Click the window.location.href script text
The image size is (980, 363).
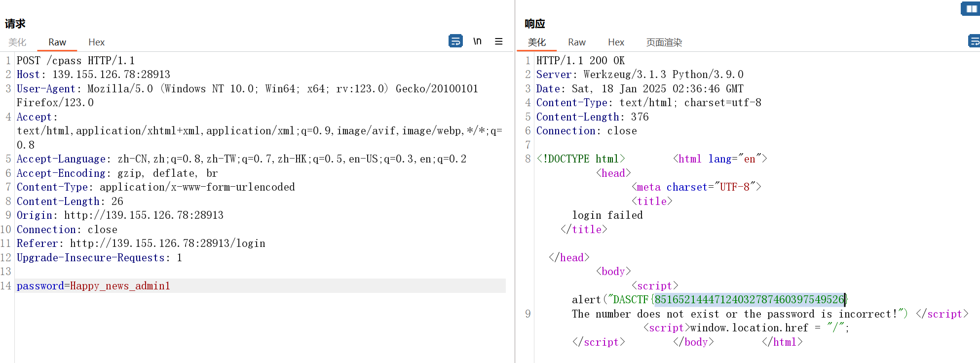(769, 328)
